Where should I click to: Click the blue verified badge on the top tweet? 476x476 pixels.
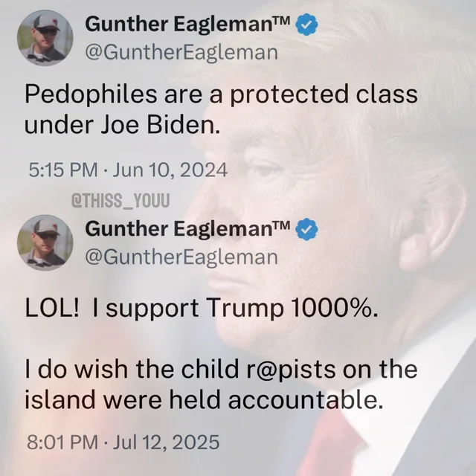pos(306,25)
